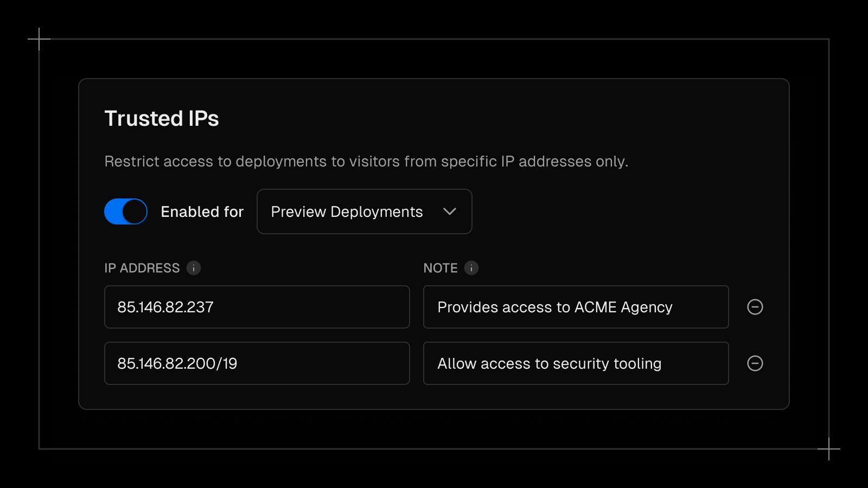
Task: Click the minus icon for the security tooling row
Action: click(x=755, y=363)
